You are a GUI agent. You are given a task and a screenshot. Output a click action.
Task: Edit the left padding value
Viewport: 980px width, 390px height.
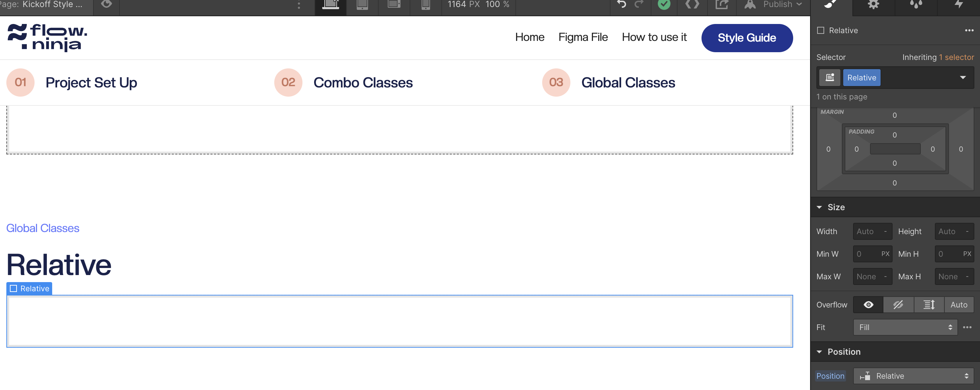click(x=856, y=149)
